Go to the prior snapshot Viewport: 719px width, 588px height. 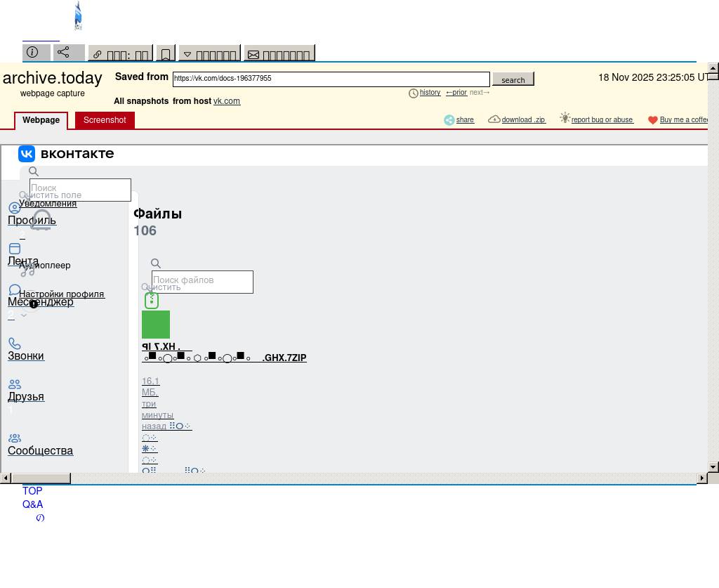tap(456, 93)
